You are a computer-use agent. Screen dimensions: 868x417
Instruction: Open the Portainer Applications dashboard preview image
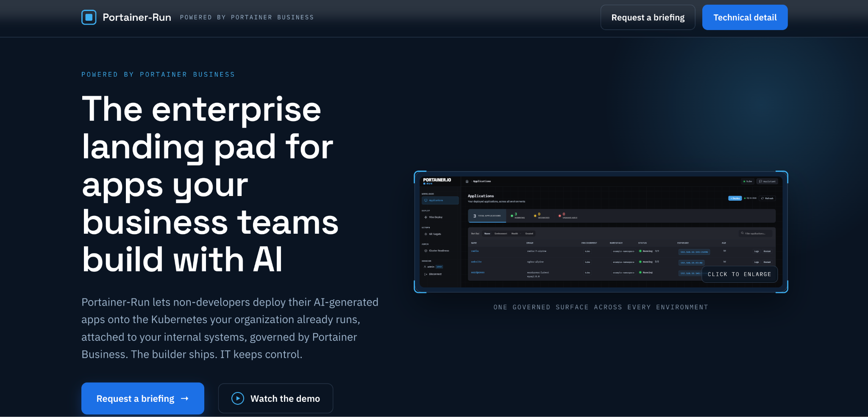coord(601,232)
